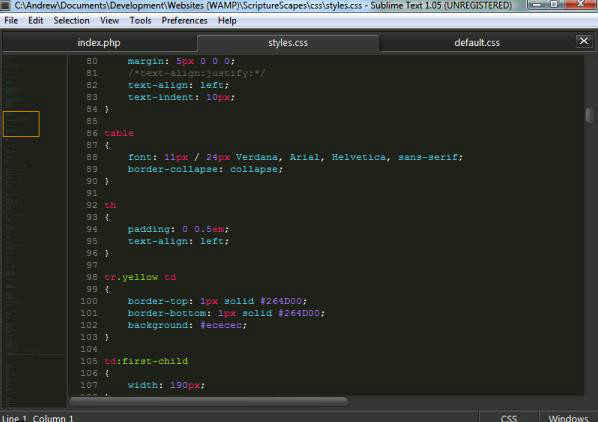Image resolution: width=598 pixels, height=422 pixels.
Task: Click the vertical scrollbar thumb
Action: [589, 115]
